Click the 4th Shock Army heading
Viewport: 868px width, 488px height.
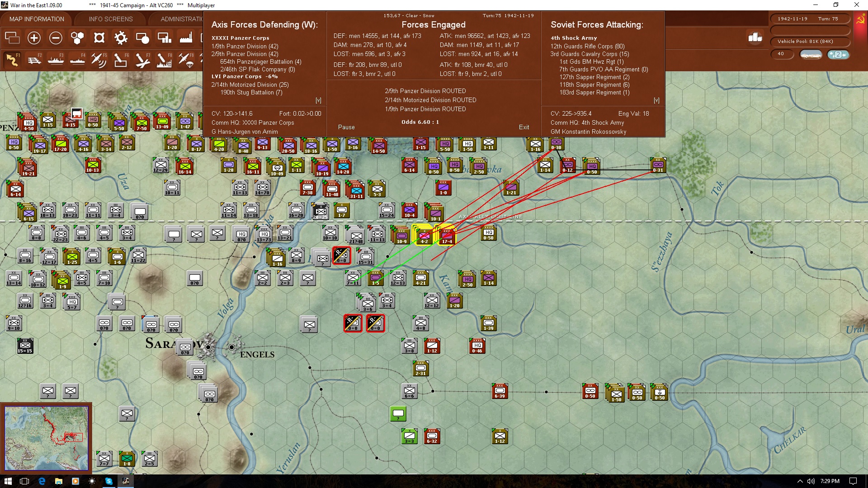point(574,38)
